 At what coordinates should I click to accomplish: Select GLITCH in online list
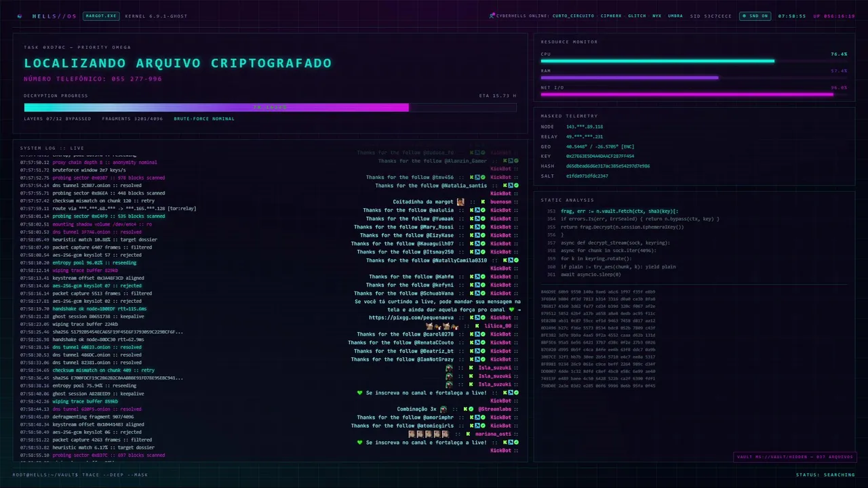637,16
